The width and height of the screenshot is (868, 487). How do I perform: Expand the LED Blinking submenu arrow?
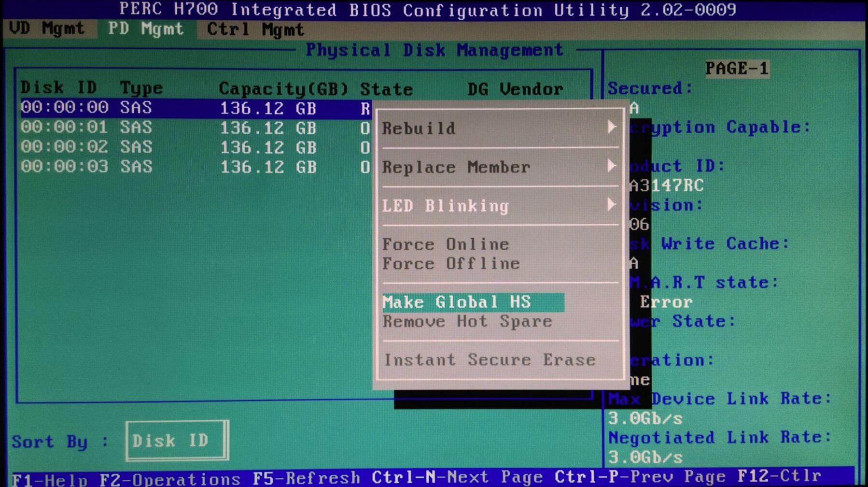(611, 204)
